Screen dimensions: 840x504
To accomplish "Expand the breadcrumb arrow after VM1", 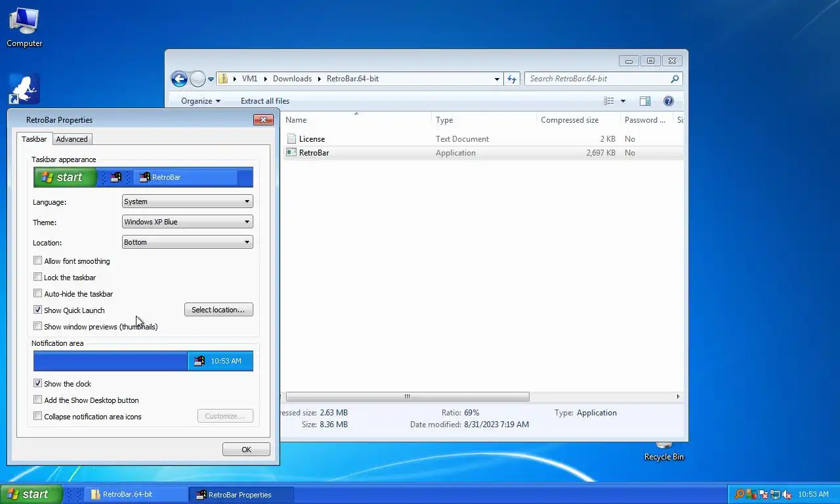I will (266, 79).
